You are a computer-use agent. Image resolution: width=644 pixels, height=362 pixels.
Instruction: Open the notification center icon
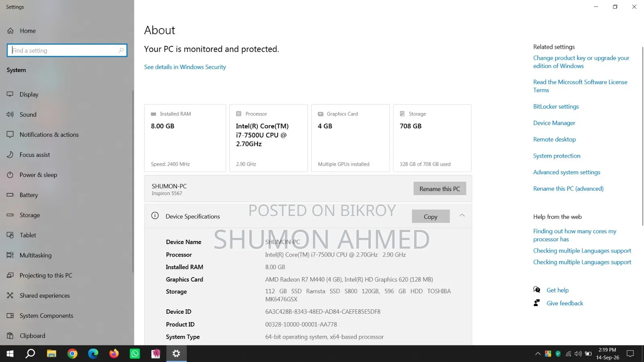[630, 354]
